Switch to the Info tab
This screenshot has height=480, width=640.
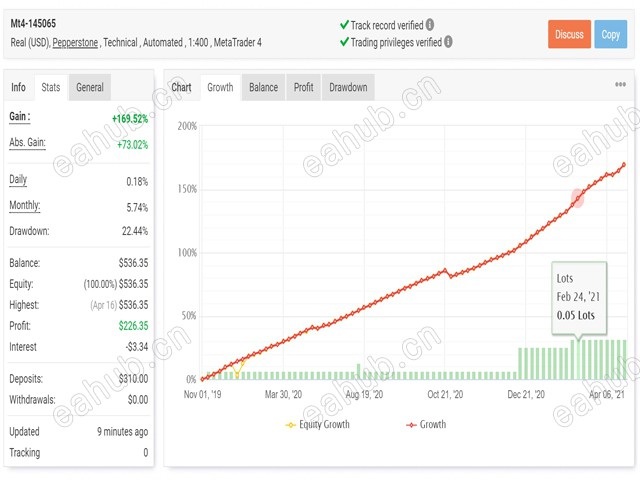tap(18, 87)
